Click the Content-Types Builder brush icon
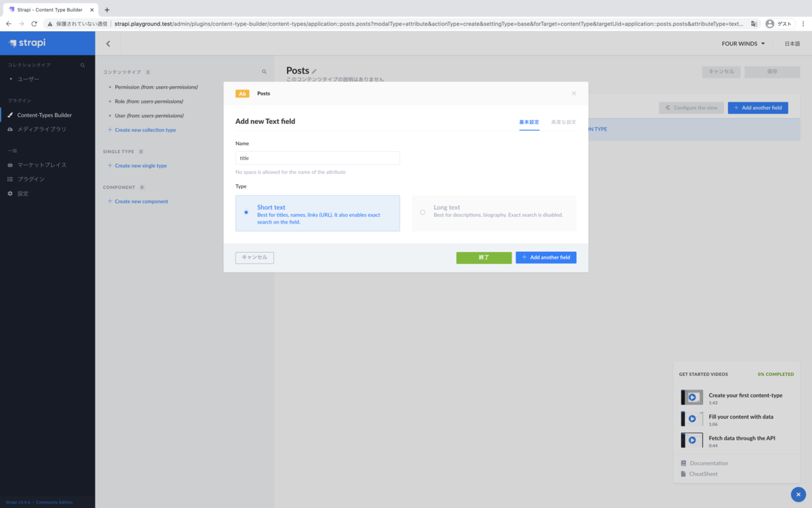 tap(10, 115)
